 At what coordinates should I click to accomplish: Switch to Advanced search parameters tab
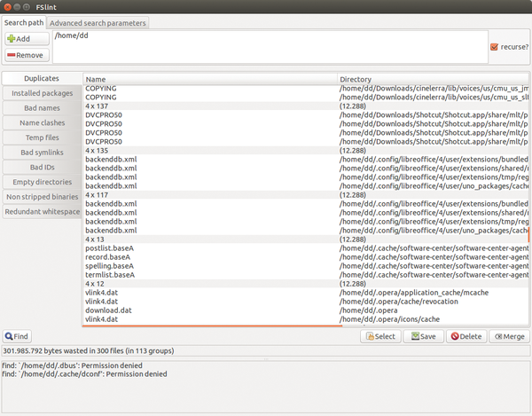pos(98,22)
